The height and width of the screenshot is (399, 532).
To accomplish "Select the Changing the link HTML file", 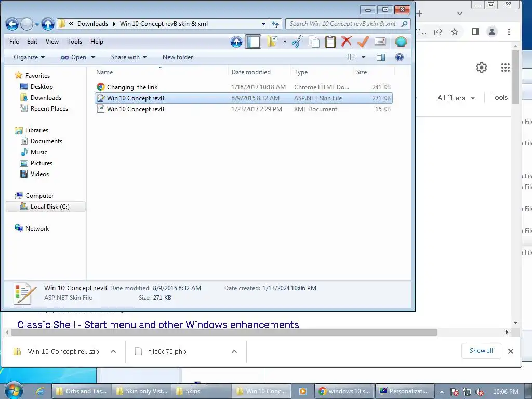I will (243, 87).
